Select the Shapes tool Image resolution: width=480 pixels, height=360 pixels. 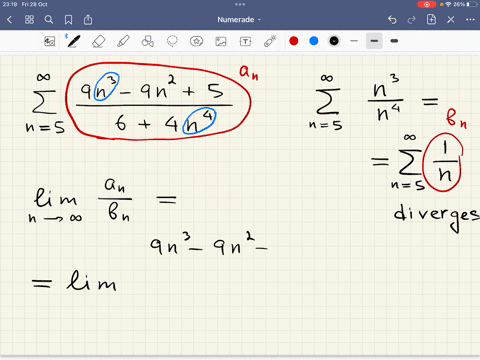pos(148,41)
